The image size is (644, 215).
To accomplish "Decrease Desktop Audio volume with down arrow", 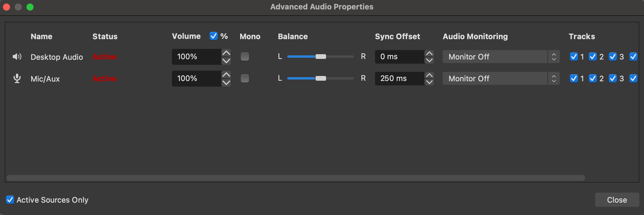I will pyautogui.click(x=226, y=61).
